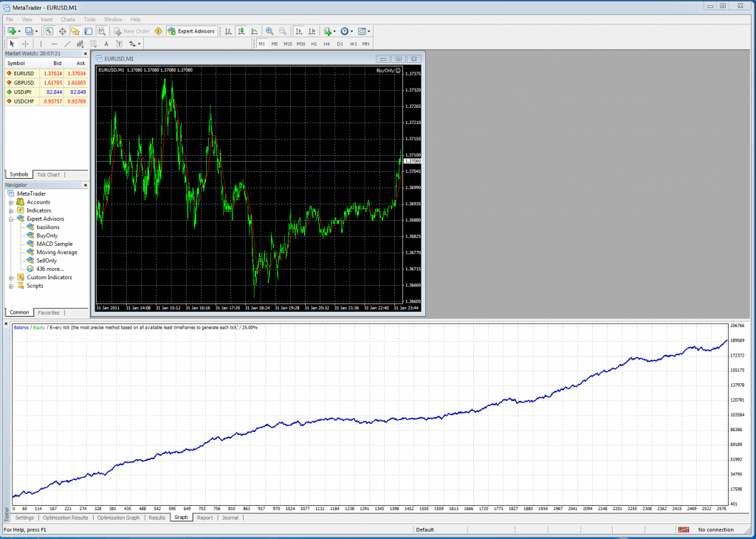Screen dimensions: 756x539
Task: Toggle the M1 timeframe button
Action: pyautogui.click(x=261, y=44)
